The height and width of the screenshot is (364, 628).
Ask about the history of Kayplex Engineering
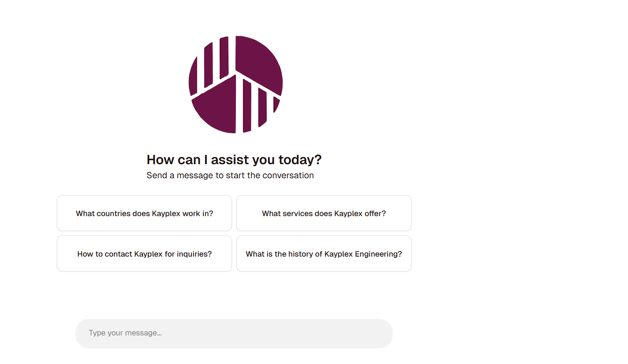323,254
